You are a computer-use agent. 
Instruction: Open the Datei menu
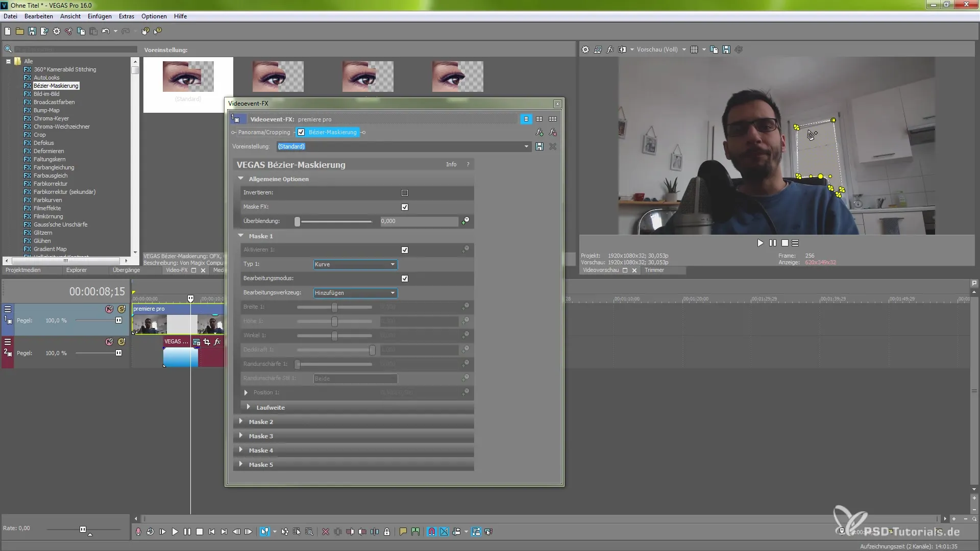[10, 16]
